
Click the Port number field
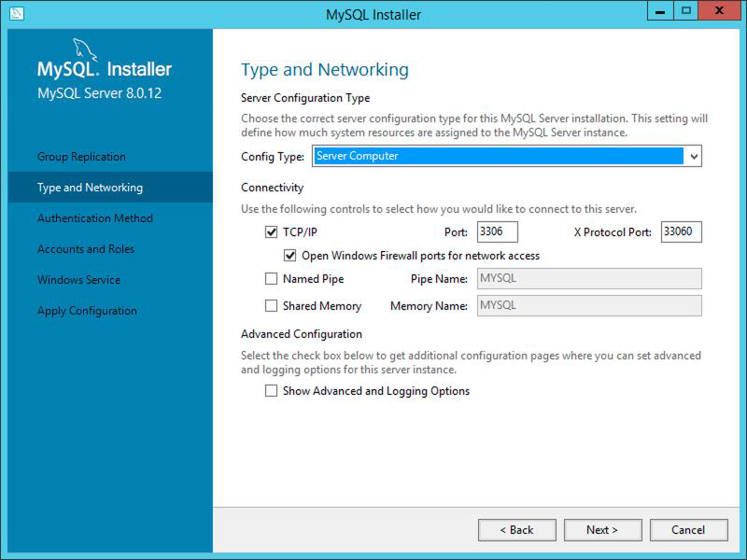pos(497,231)
